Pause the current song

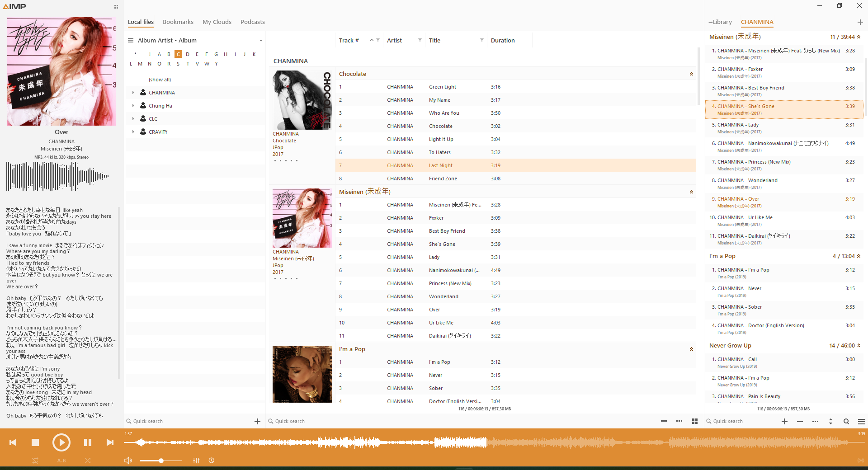pos(88,442)
